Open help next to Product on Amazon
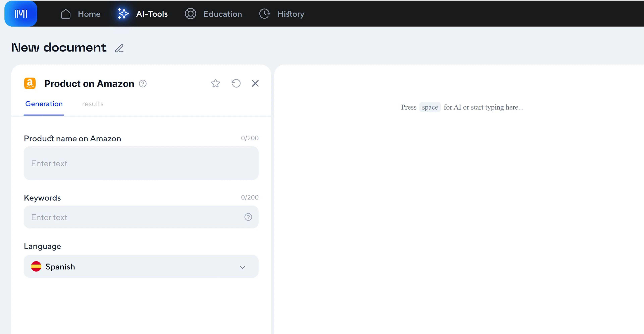 click(x=143, y=84)
